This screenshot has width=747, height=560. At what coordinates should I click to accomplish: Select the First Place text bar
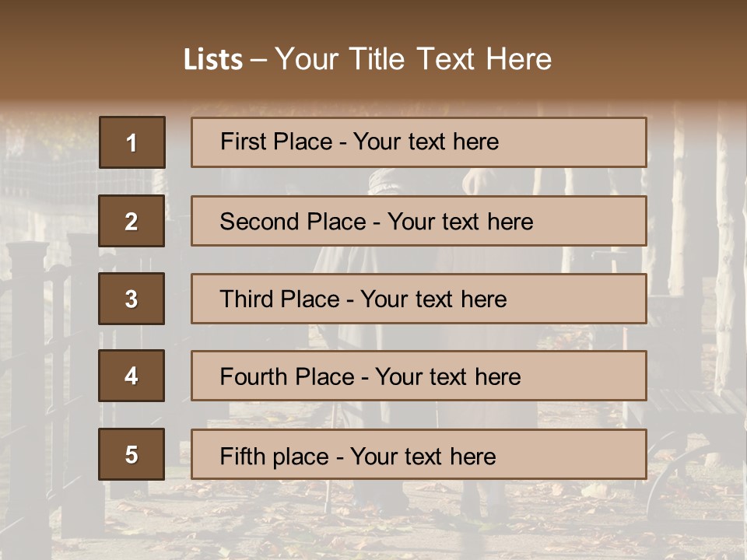(x=419, y=142)
